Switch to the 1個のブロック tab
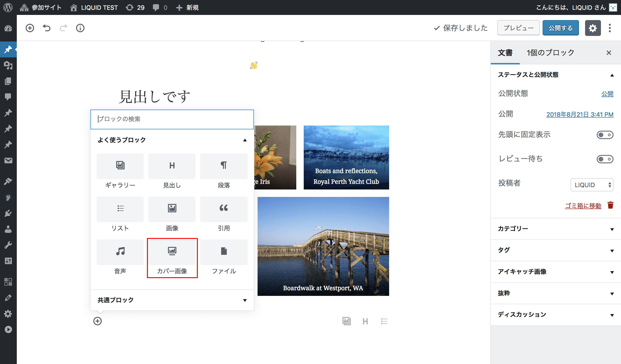This screenshot has width=621, height=364. (x=550, y=52)
